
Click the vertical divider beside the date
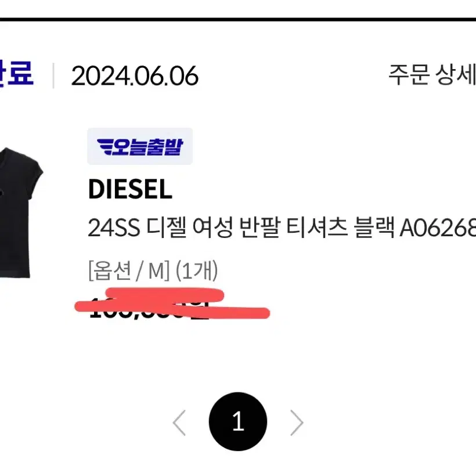[53, 75]
